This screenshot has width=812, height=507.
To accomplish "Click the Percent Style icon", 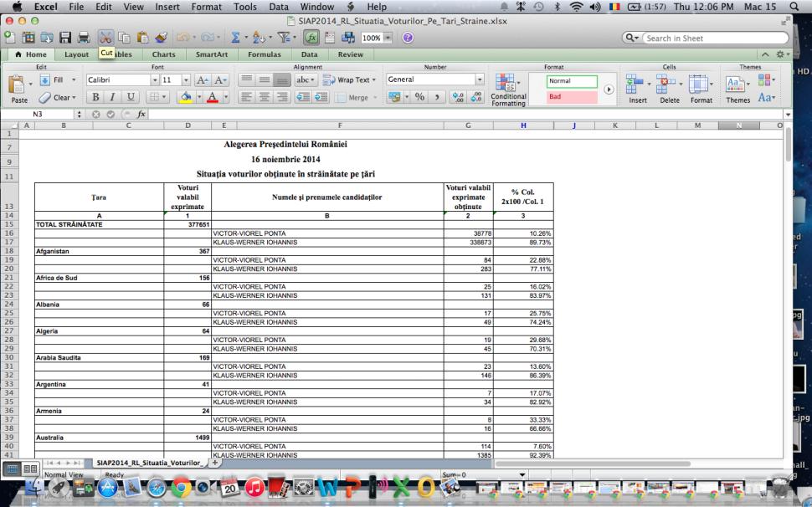I will click(x=417, y=97).
